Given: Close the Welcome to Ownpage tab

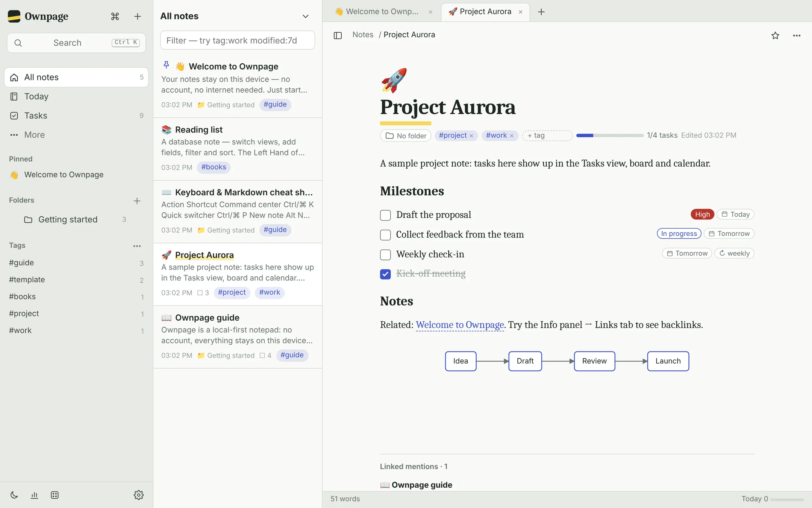Looking at the screenshot, I should point(430,12).
